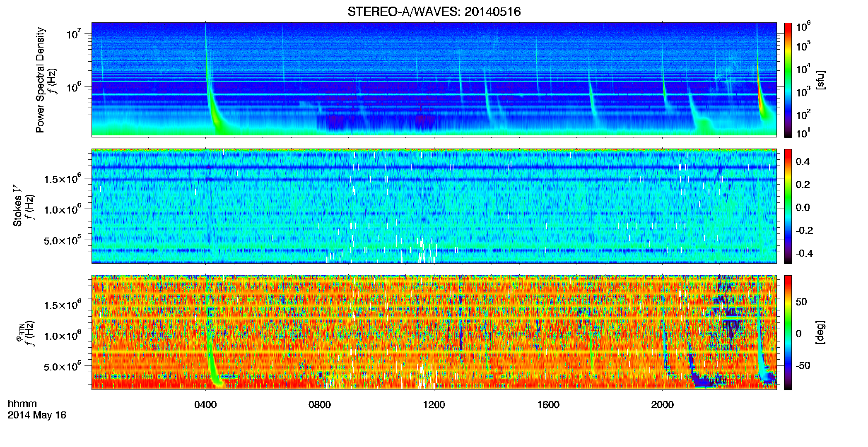868x447 pixels.
Task: Click the -0.2 label on the Stokes V colorbar
Action: point(804,231)
